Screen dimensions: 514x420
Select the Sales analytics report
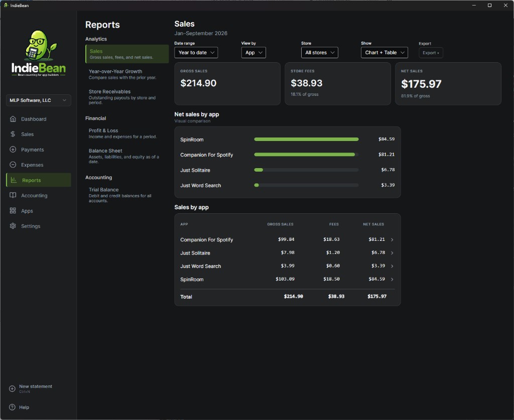click(127, 54)
